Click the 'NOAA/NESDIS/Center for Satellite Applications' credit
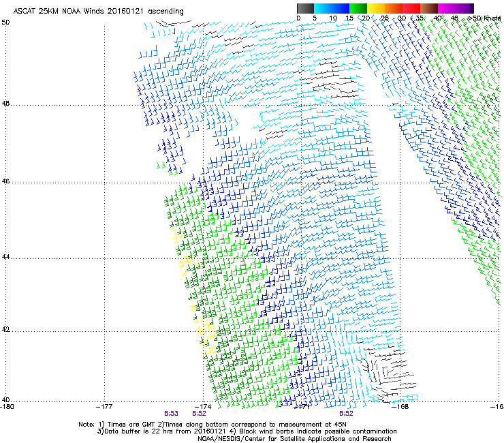This screenshot has width=504, height=443. (x=294, y=439)
